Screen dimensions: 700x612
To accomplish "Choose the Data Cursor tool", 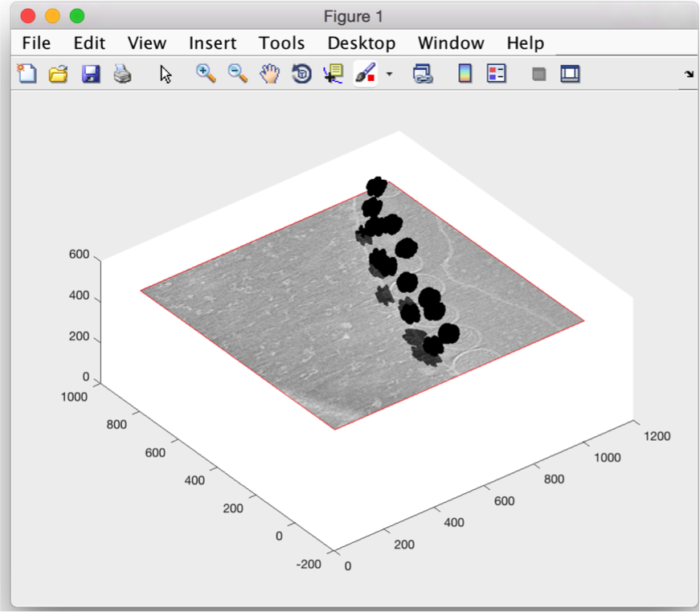I will 333,74.
